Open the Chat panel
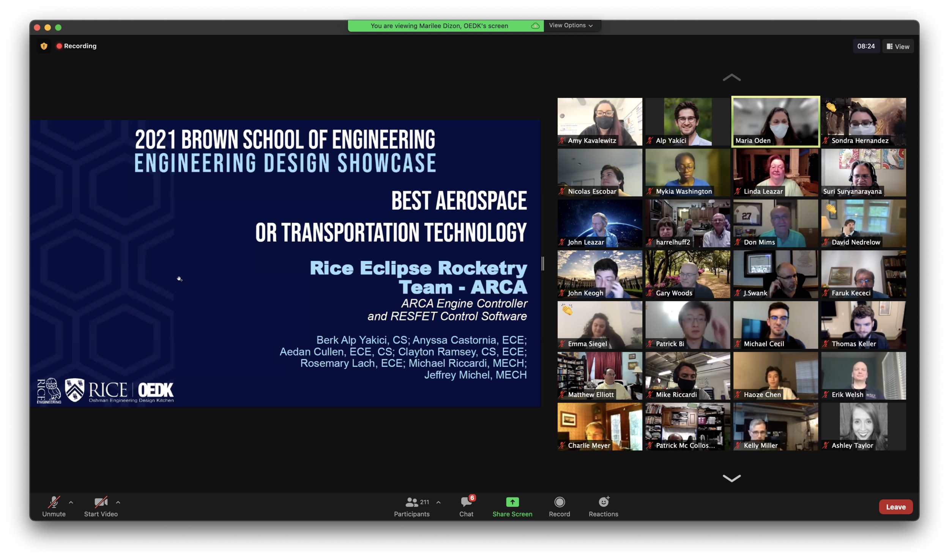The image size is (949, 560). (x=466, y=502)
